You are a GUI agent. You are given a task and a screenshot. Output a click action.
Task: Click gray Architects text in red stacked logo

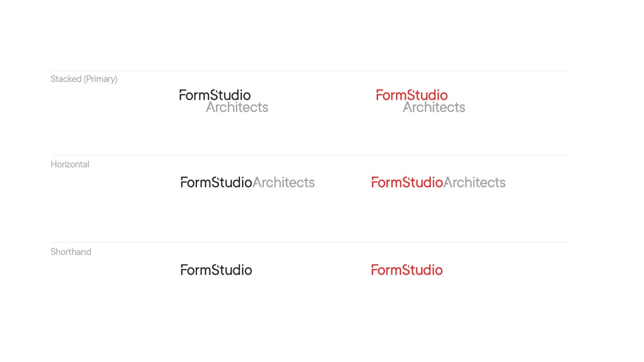434,107
